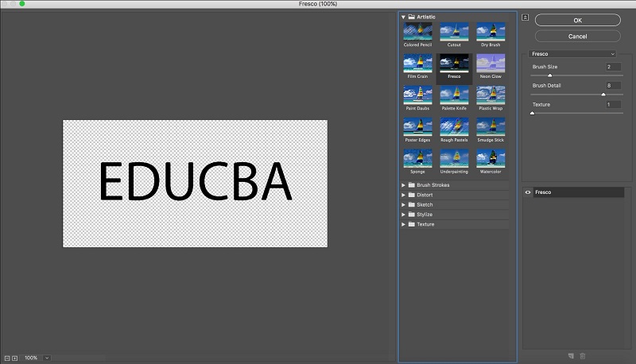This screenshot has height=364, width=636.
Task: Click the Distort folder label
Action: [425, 195]
